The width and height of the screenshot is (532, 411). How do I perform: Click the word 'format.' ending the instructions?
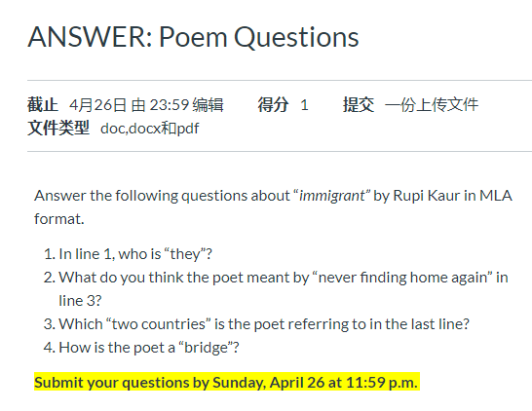coord(59,219)
